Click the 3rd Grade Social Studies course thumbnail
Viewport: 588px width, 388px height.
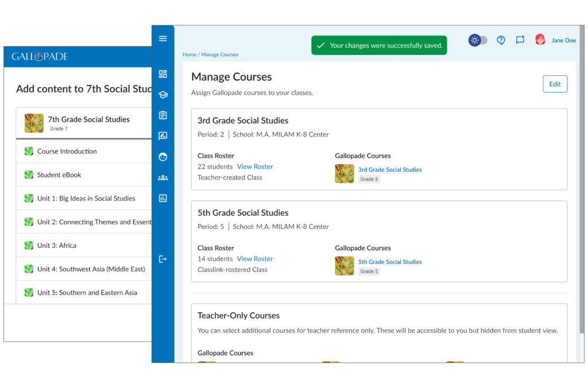(x=345, y=173)
